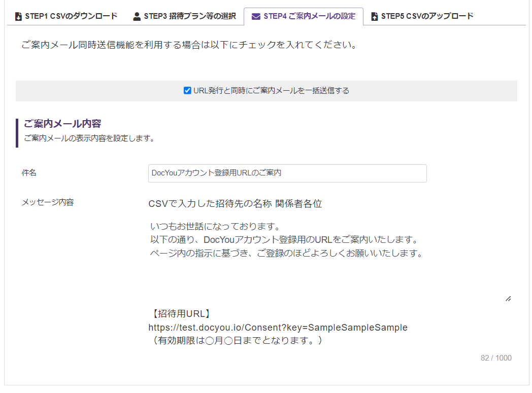Click the message textarea resize handle
The height and width of the screenshot is (393, 532).
click(508, 299)
